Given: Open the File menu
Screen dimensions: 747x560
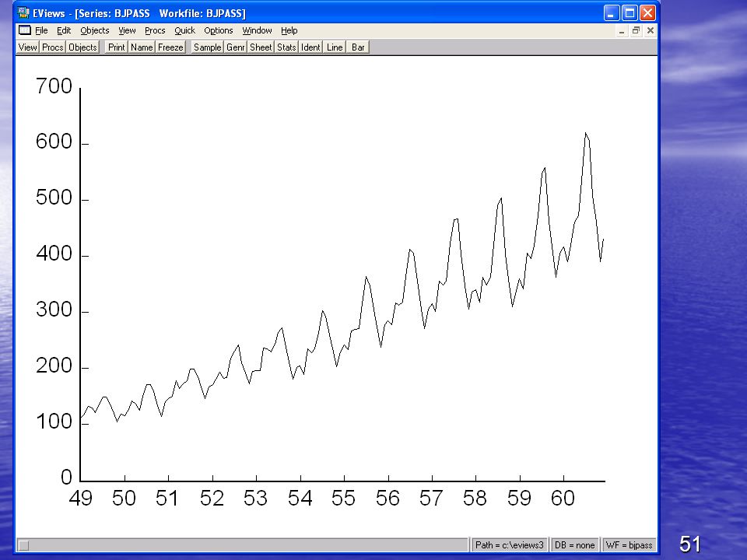Looking at the screenshot, I should coord(41,30).
